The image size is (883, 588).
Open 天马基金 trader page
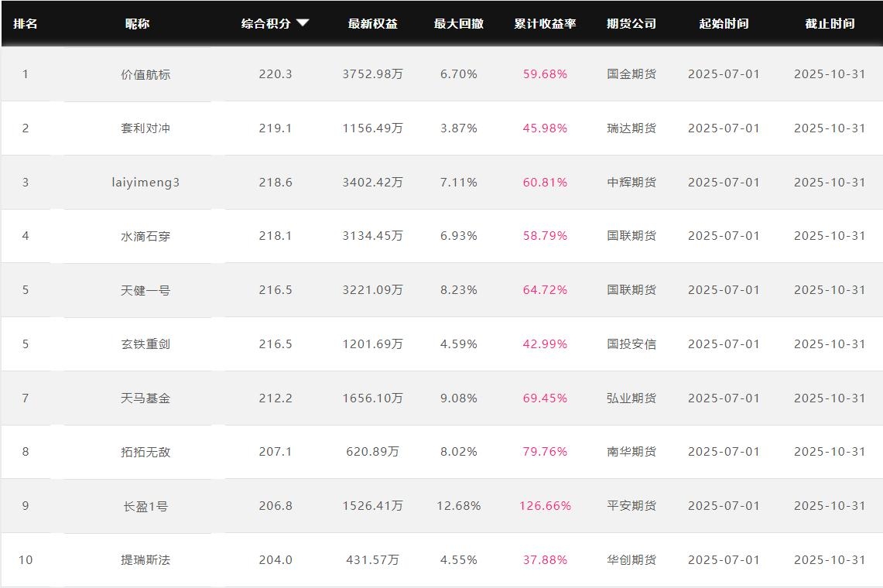pyautogui.click(x=145, y=398)
